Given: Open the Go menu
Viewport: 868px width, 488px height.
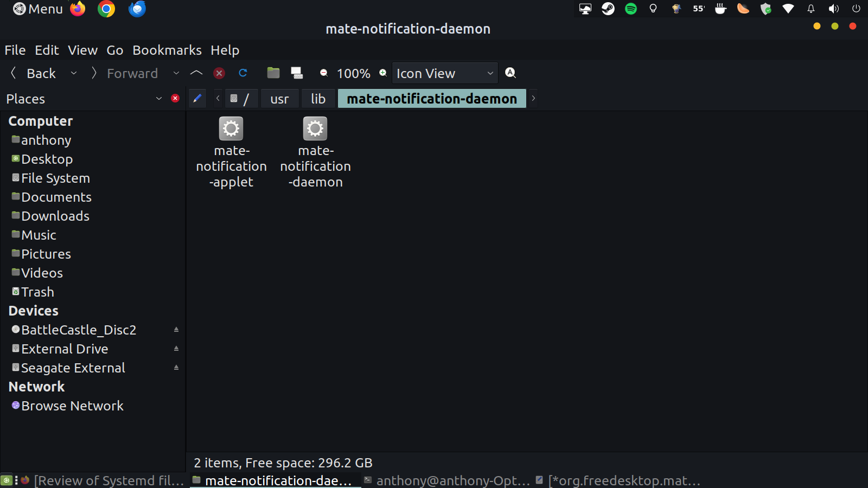Looking at the screenshot, I should (114, 50).
